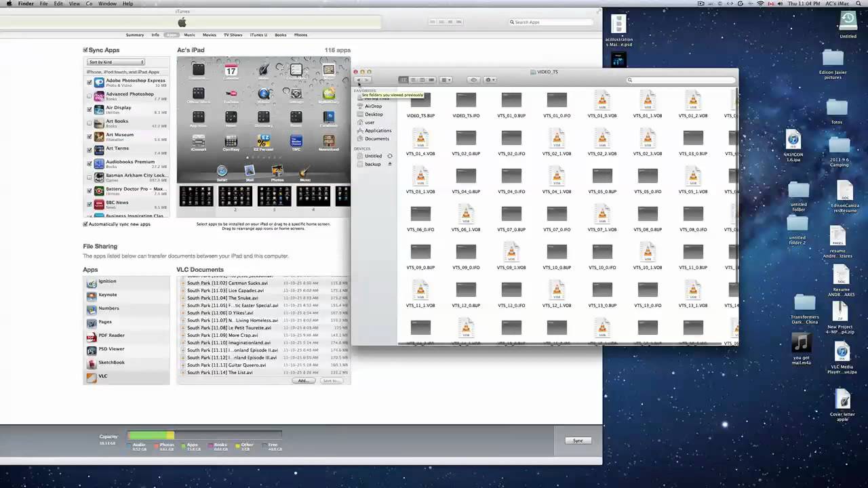Click the iTunes Sync button
Image resolution: width=868 pixels, height=488 pixels.
(578, 441)
